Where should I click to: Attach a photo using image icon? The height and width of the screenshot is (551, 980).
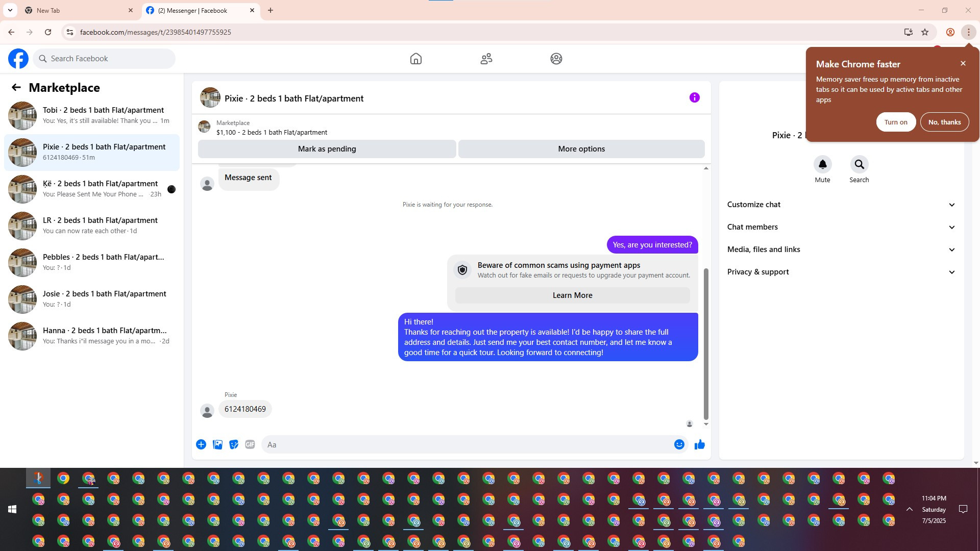click(x=217, y=444)
